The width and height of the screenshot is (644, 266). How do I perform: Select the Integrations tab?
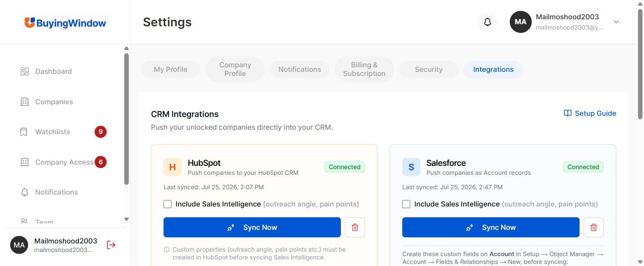tap(493, 69)
